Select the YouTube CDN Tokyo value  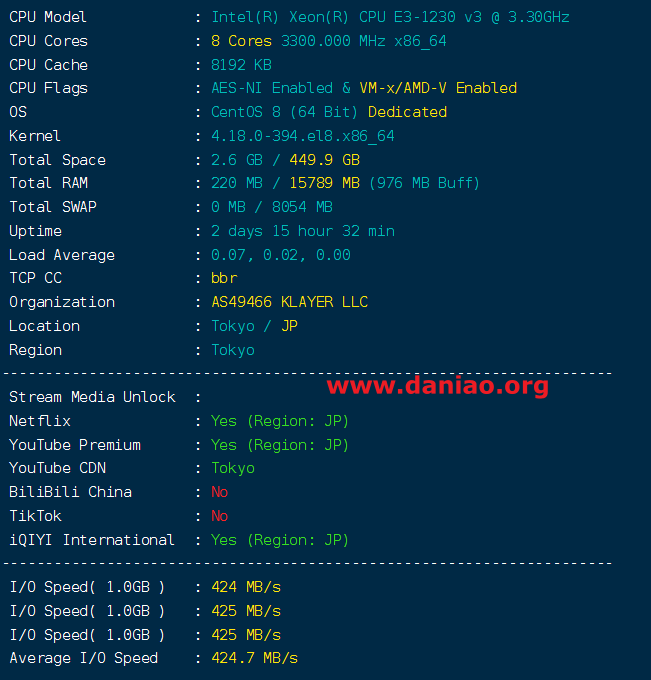coord(233,468)
